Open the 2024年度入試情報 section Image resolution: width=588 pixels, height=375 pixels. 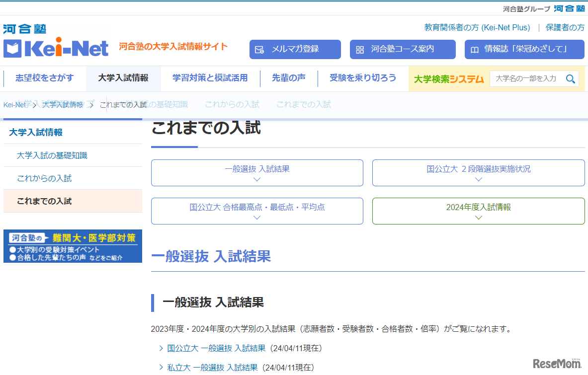click(x=478, y=211)
